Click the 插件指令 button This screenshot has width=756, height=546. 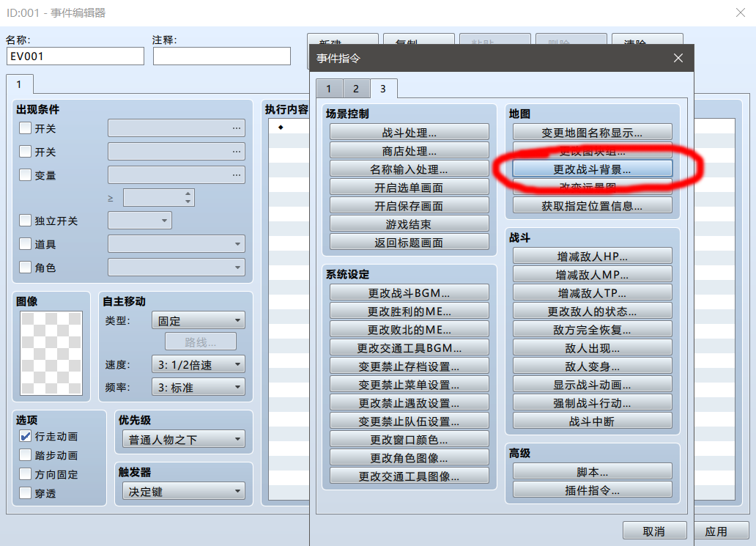tap(592, 490)
